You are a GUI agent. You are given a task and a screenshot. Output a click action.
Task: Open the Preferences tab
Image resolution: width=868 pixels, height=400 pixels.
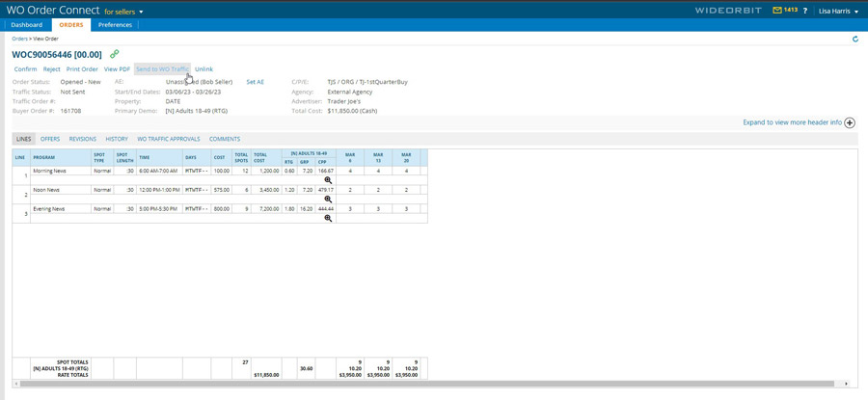115,25
